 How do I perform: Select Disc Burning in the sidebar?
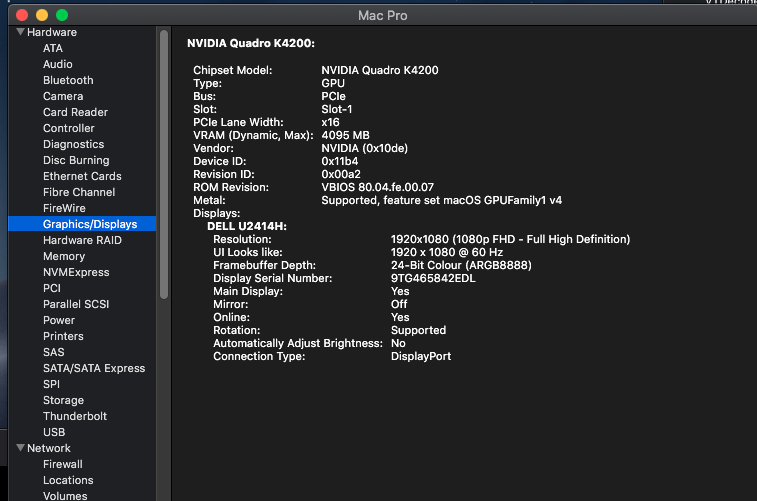pyautogui.click(x=76, y=160)
